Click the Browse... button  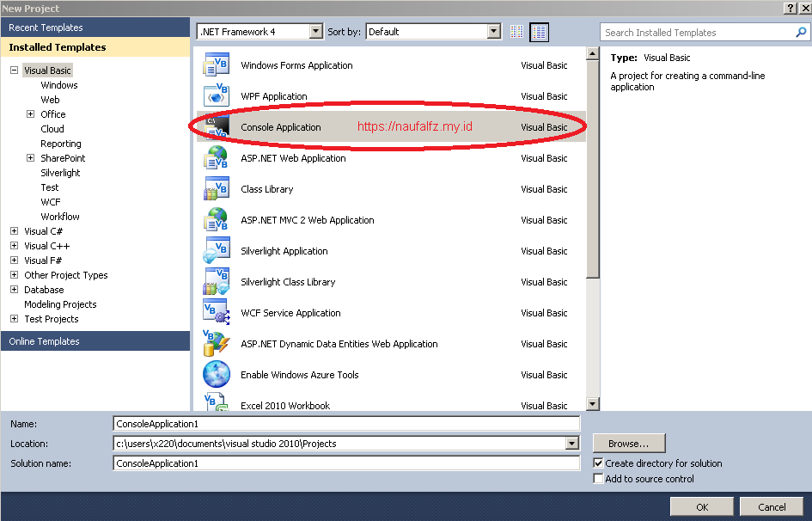(x=629, y=444)
